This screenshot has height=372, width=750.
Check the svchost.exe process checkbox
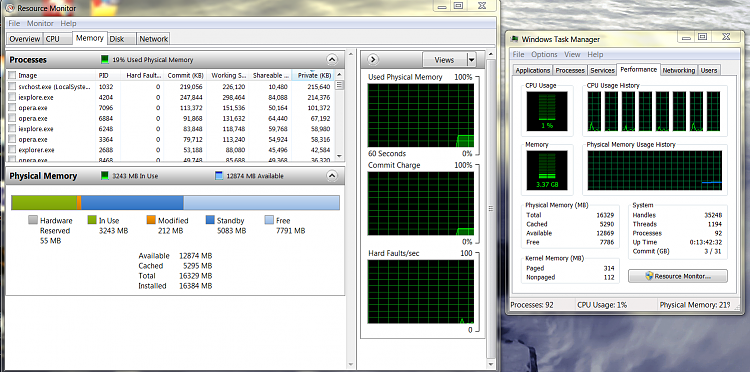12,87
